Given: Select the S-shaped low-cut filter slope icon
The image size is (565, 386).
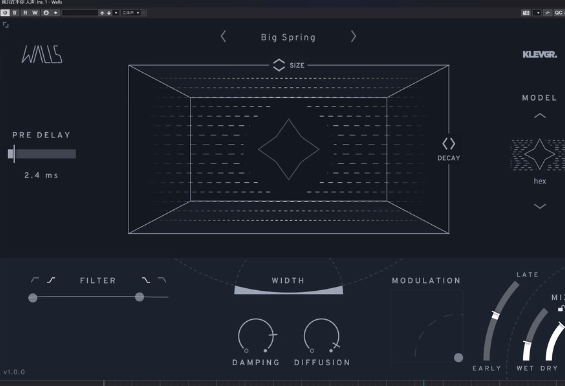Looking at the screenshot, I should point(51,280).
